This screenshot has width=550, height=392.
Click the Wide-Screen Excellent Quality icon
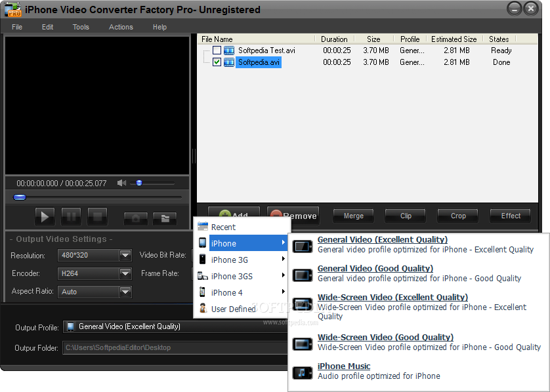click(303, 304)
